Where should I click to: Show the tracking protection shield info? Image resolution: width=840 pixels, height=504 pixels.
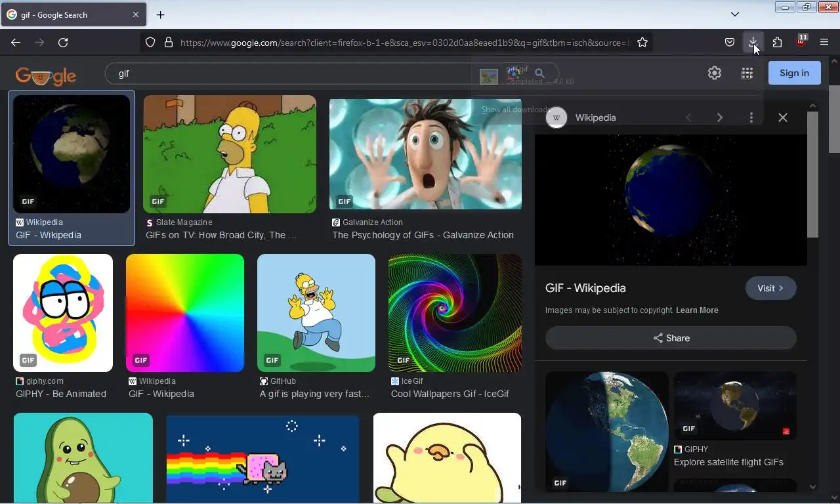(x=150, y=43)
